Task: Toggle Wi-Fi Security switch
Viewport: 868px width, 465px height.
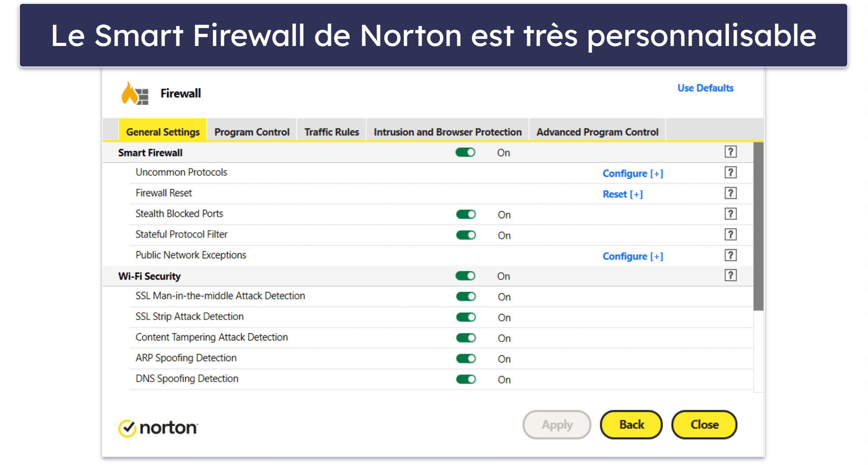Action: tap(465, 276)
